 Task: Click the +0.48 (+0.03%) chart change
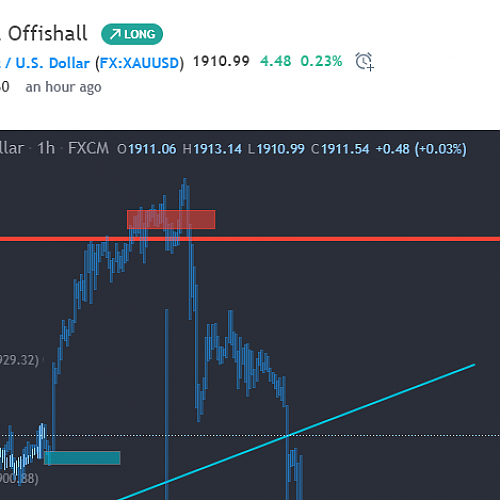point(421,149)
